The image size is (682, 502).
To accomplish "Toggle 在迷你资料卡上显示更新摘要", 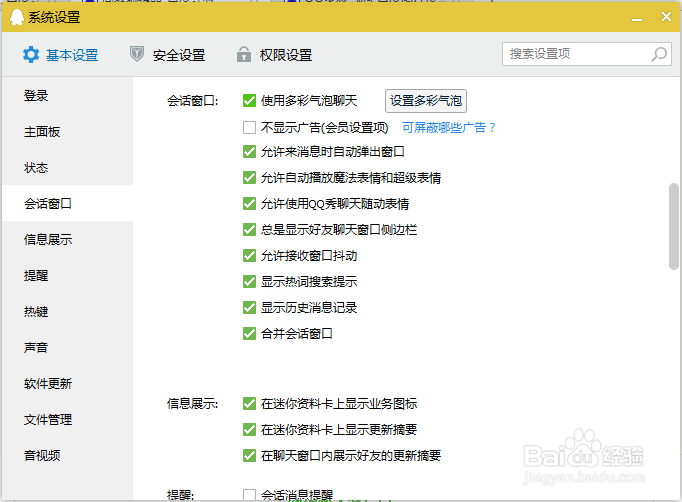I will point(249,430).
